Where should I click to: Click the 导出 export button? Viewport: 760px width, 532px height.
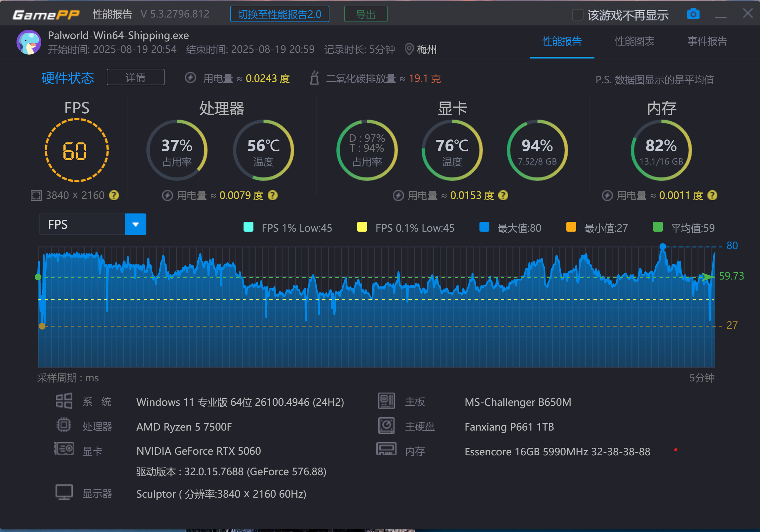[x=366, y=14]
